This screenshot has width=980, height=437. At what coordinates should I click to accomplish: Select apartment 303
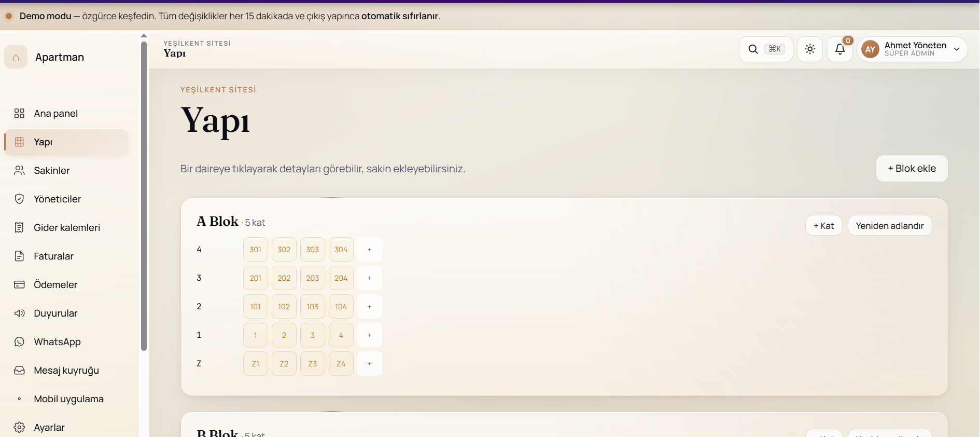313,249
